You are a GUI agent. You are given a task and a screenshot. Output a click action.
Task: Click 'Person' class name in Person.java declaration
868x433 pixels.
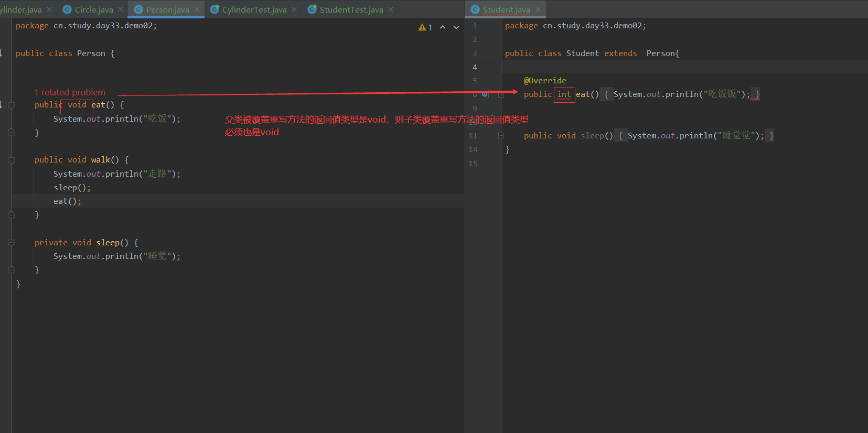click(91, 53)
